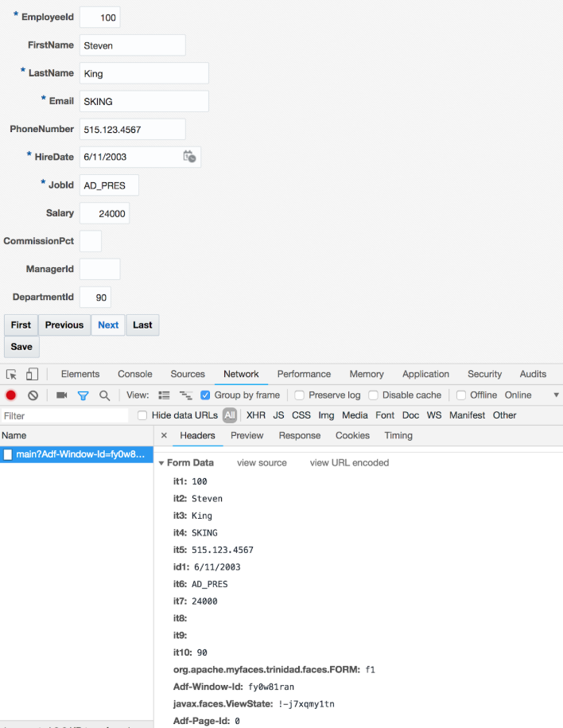The width and height of the screenshot is (563, 728).
Task: Show the overview waterfall view icon
Action: (186, 395)
